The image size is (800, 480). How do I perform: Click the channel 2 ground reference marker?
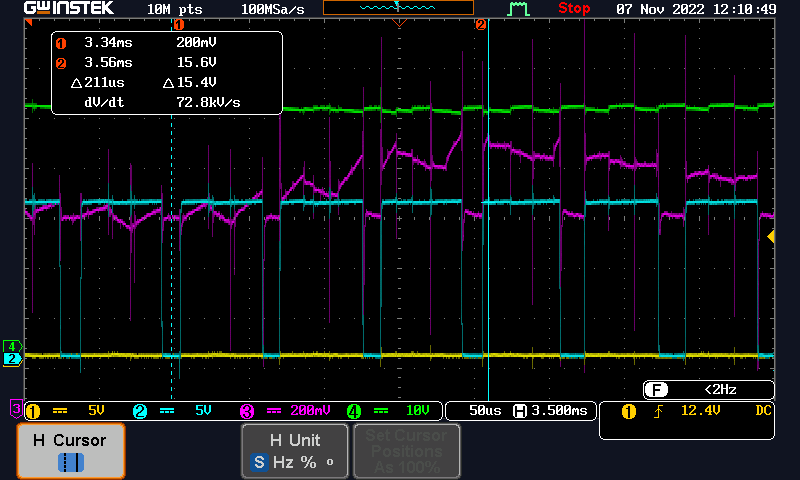click(x=12, y=359)
